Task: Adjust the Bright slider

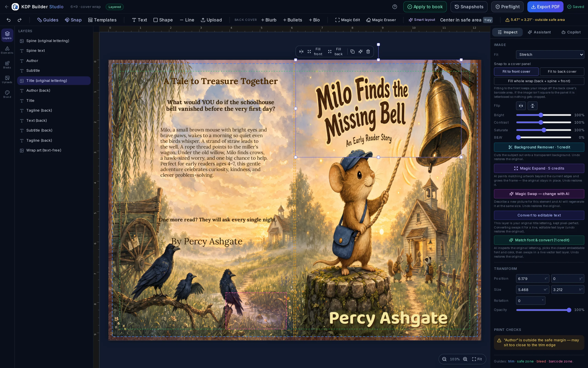Action: [x=543, y=115]
